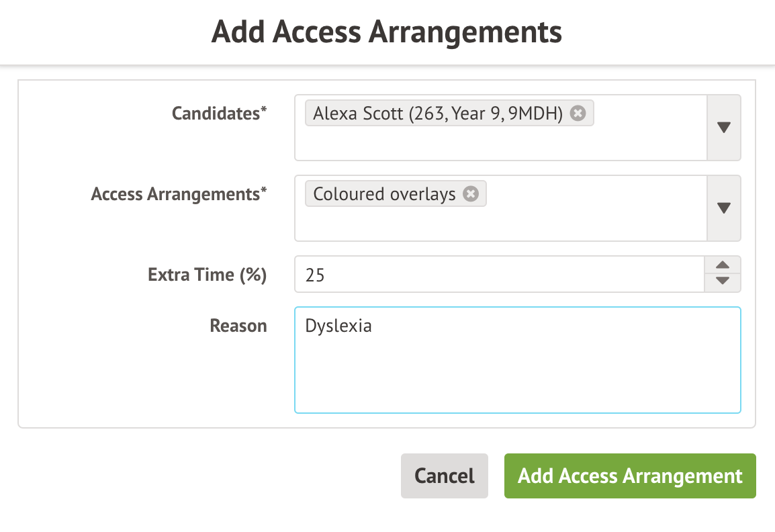
Task: Click the Reason field label
Action: [x=238, y=326]
